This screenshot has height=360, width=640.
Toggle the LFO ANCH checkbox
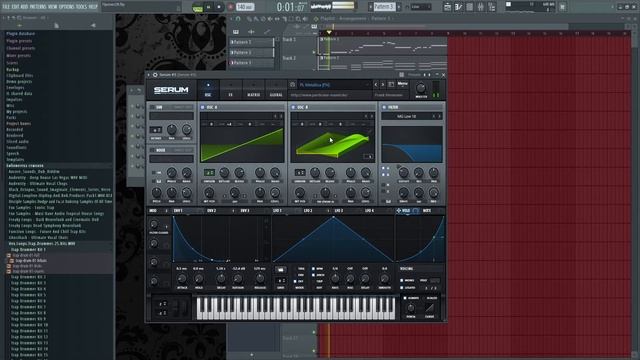[x=313, y=275]
